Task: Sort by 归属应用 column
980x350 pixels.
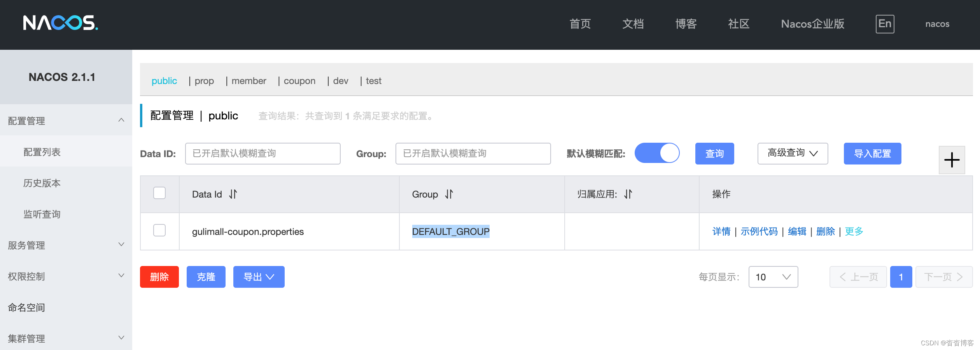Action: 628,194
